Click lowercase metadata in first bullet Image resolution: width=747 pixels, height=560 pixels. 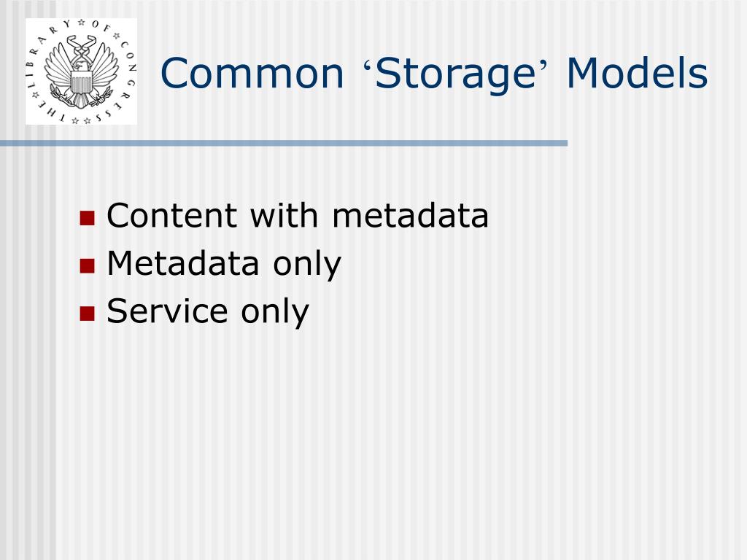tap(410, 215)
